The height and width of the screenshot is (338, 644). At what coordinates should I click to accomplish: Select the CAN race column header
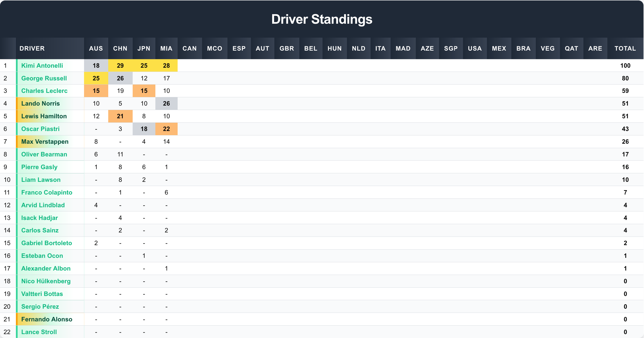[190, 48]
